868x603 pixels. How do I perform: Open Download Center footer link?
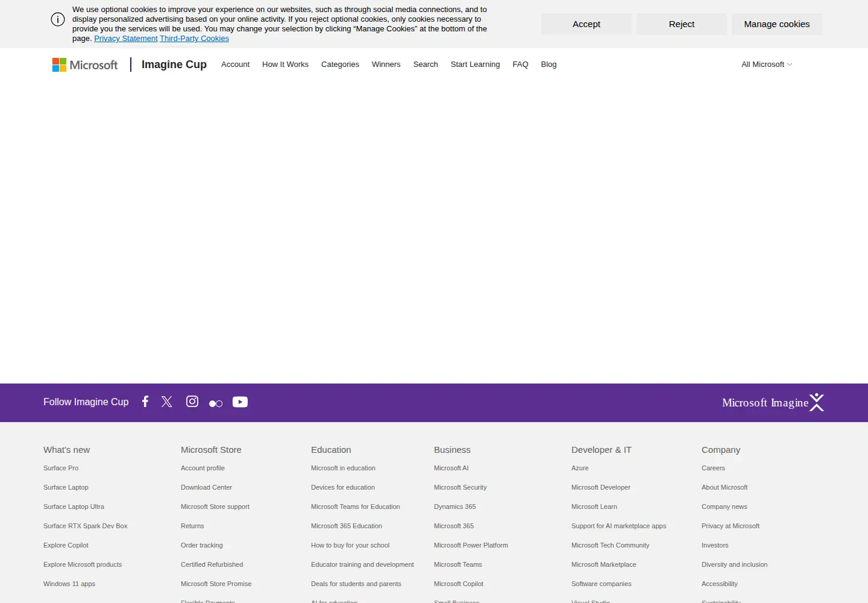[x=206, y=487]
